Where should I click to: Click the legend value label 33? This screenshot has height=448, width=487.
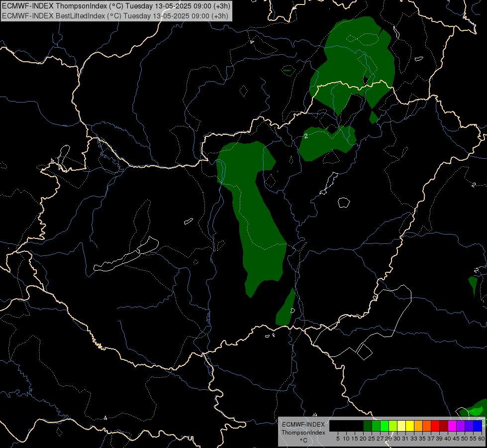(414, 439)
